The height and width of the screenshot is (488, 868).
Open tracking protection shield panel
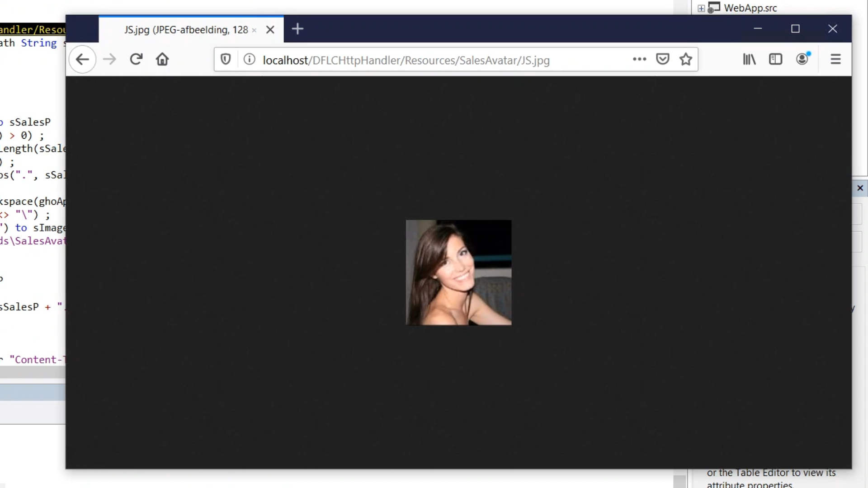(226, 59)
